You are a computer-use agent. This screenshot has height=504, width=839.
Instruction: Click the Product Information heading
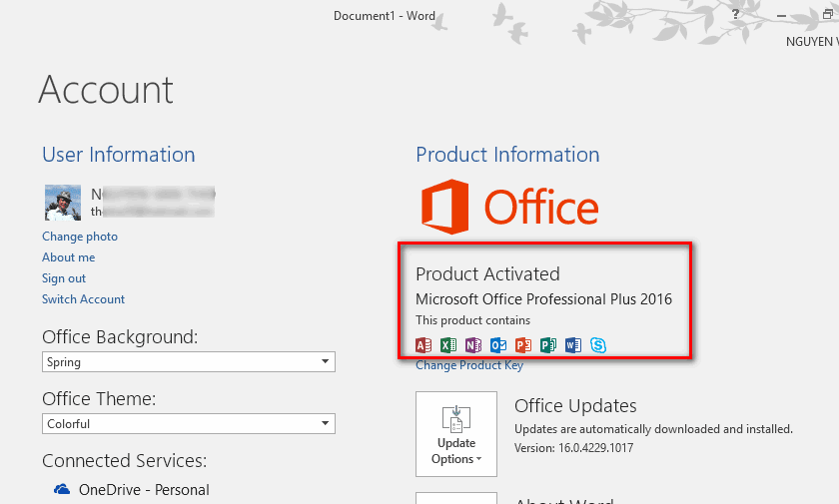[x=507, y=155]
